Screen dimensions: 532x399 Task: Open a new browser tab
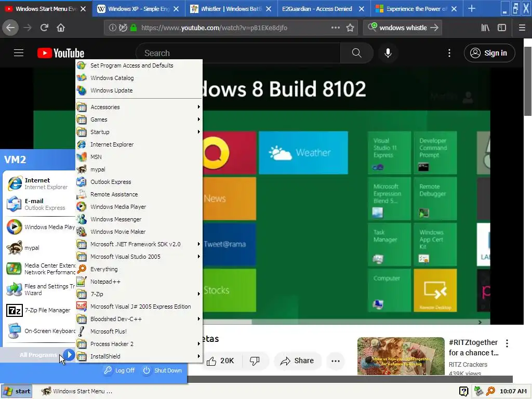pyautogui.click(x=472, y=9)
